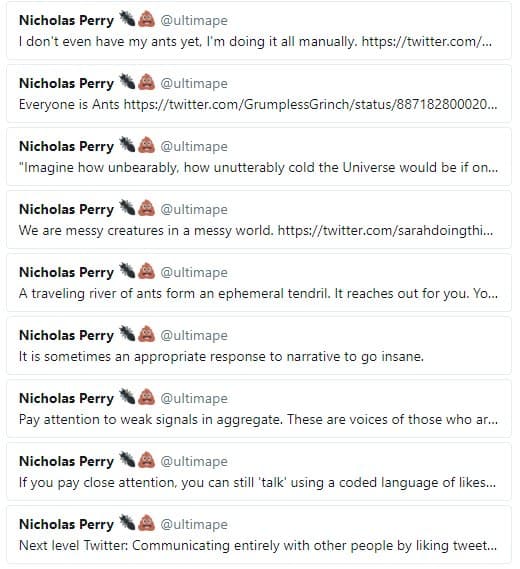Click Nicholas Perry name on 'messy creatures' tweet
The width and height of the screenshot is (520, 569).
point(66,209)
